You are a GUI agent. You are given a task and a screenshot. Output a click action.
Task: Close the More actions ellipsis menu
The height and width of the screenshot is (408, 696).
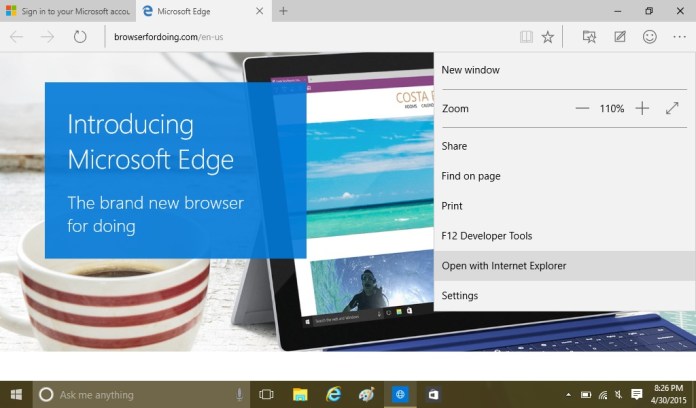click(x=680, y=37)
